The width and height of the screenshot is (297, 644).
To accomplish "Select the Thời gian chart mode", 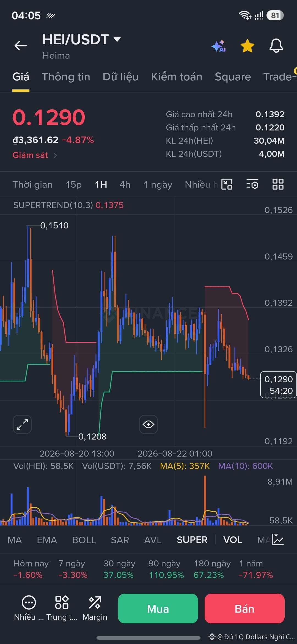I will tap(32, 185).
